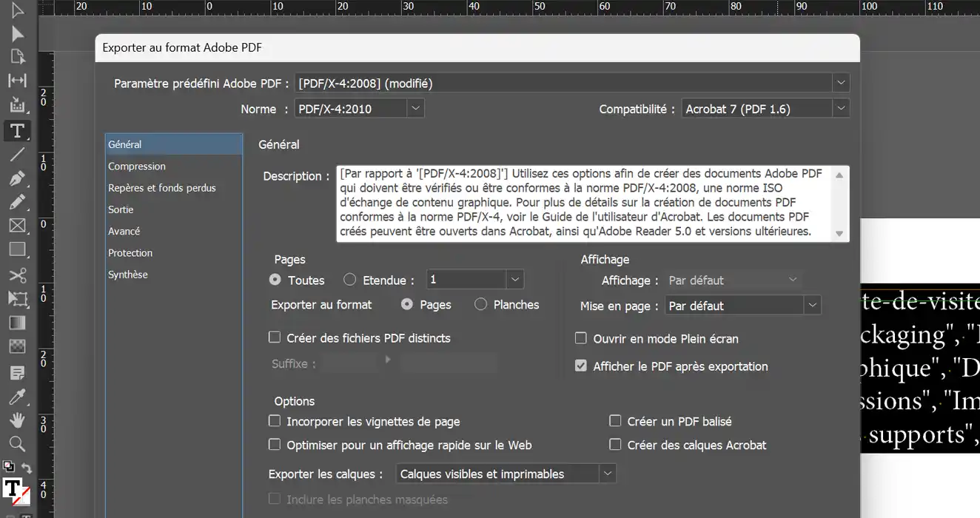The height and width of the screenshot is (518, 980).
Task: Open the Synthèse section
Action: click(174, 275)
